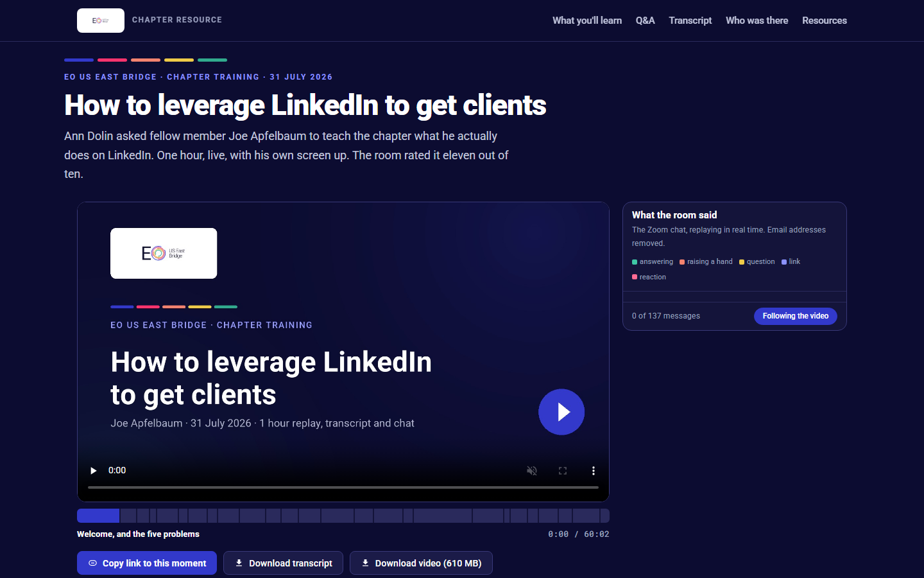Click the EO US East Bridge logo card in video
This screenshot has height=578, width=924.
click(164, 253)
